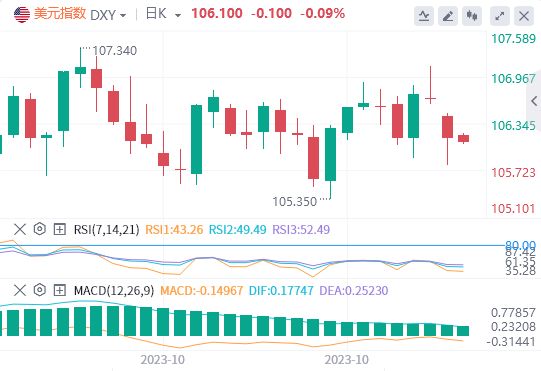The image size is (541, 371).
Task: Select the 105.350 low-price marker
Action: (295, 202)
